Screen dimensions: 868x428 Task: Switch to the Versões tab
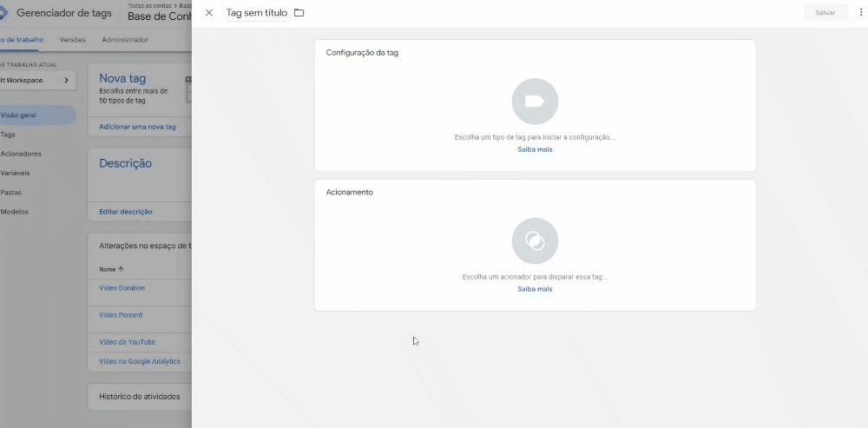73,40
